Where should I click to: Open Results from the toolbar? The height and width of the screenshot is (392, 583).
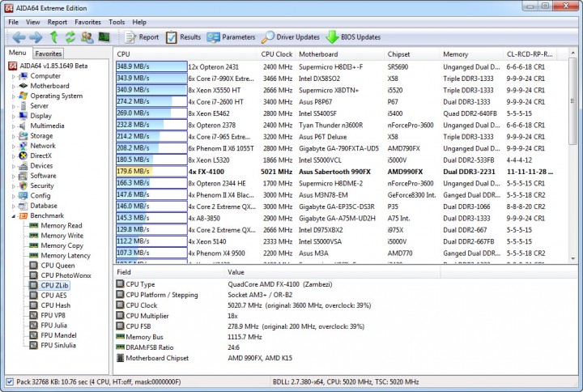183,37
